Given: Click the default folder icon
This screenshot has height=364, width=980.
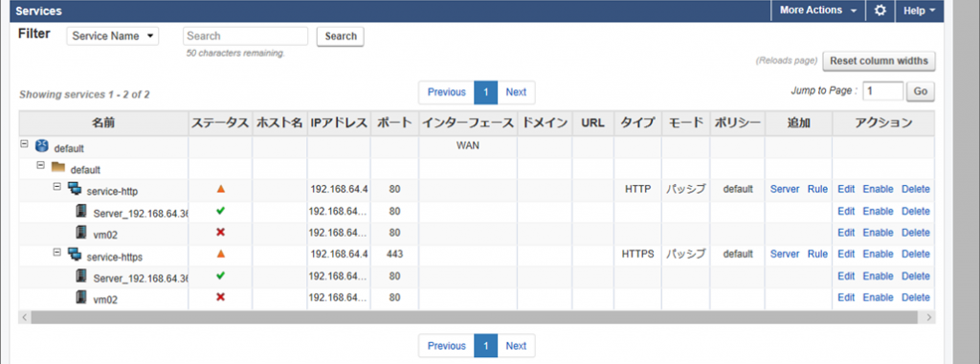Looking at the screenshot, I should [x=58, y=168].
